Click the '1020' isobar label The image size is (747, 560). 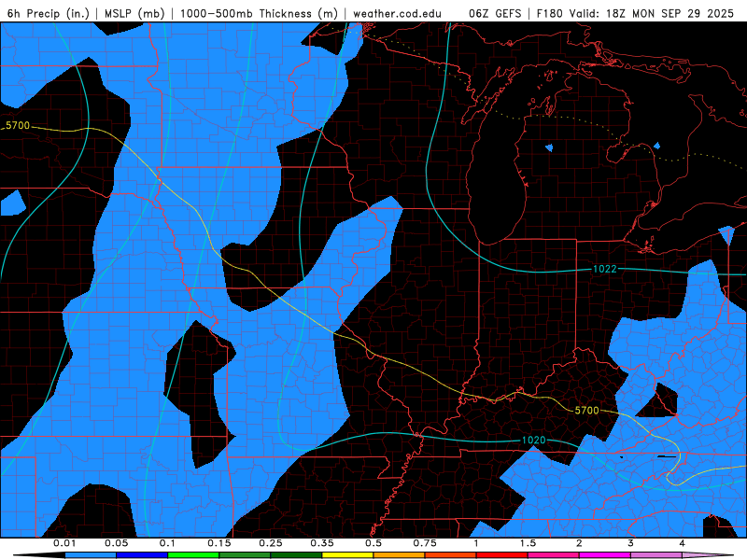click(x=533, y=440)
